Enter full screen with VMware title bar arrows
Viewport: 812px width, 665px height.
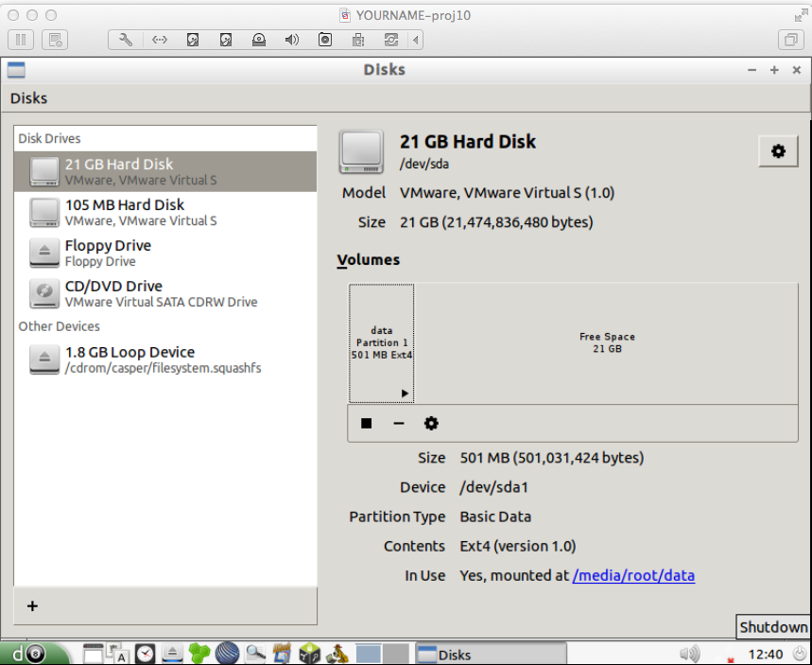801,15
